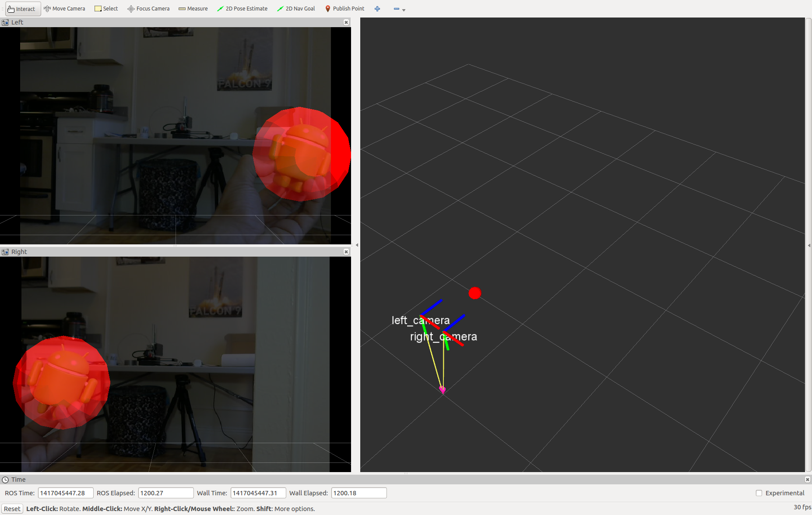The image size is (812, 515).
Task: Select the Wall Time input field
Action: tap(258, 493)
